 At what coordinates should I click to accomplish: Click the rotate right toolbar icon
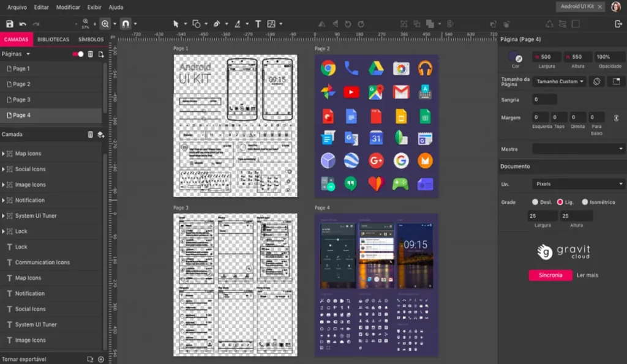(x=361, y=24)
